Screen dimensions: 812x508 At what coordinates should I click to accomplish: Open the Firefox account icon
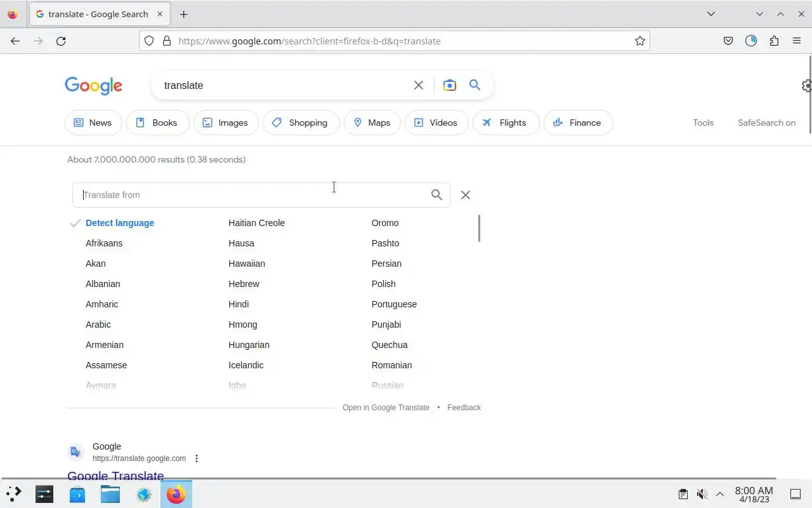(751, 41)
